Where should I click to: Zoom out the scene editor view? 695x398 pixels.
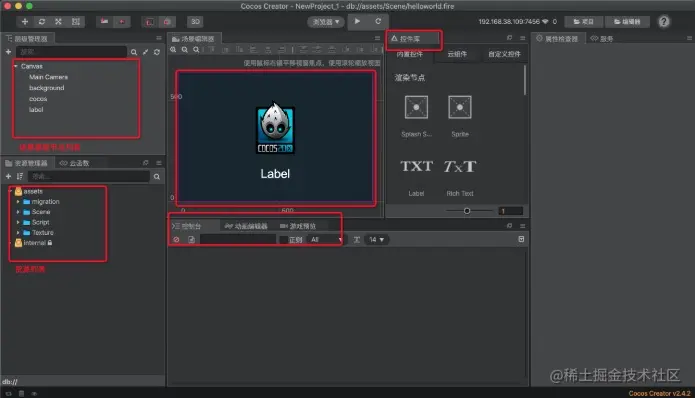coord(185,50)
